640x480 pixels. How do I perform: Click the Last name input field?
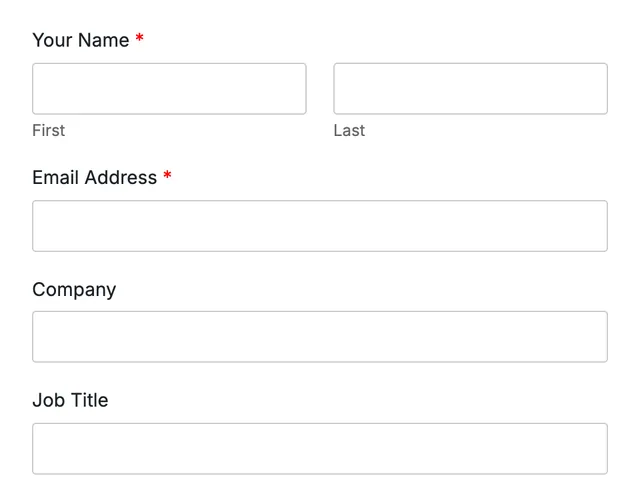(471, 89)
